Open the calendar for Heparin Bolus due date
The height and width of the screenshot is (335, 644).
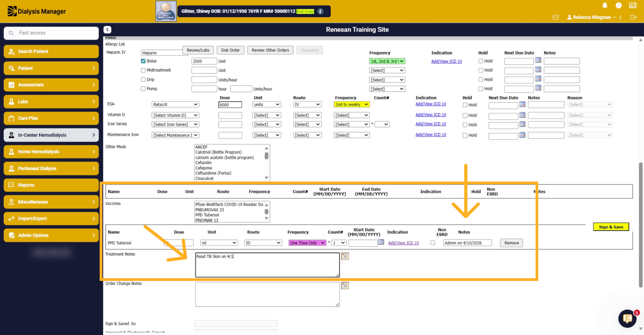(538, 60)
